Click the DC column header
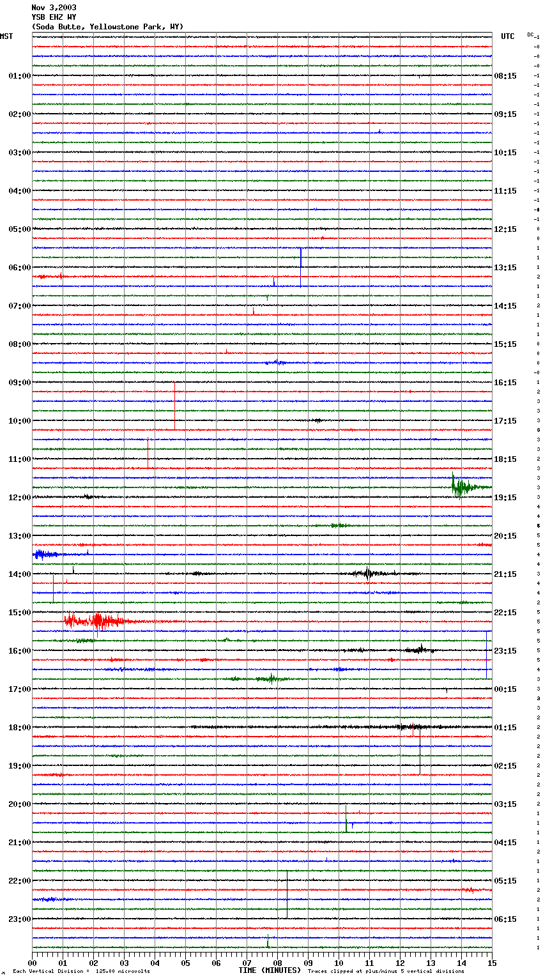The image size is (543, 980). click(530, 34)
